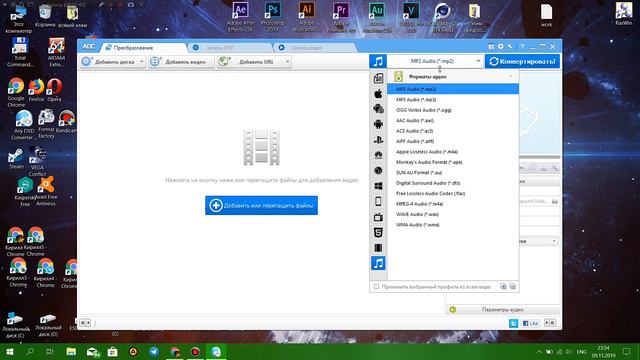Open the MP2 Audio output profile dropdown
Screen dimensions: 640x360
tap(436, 61)
